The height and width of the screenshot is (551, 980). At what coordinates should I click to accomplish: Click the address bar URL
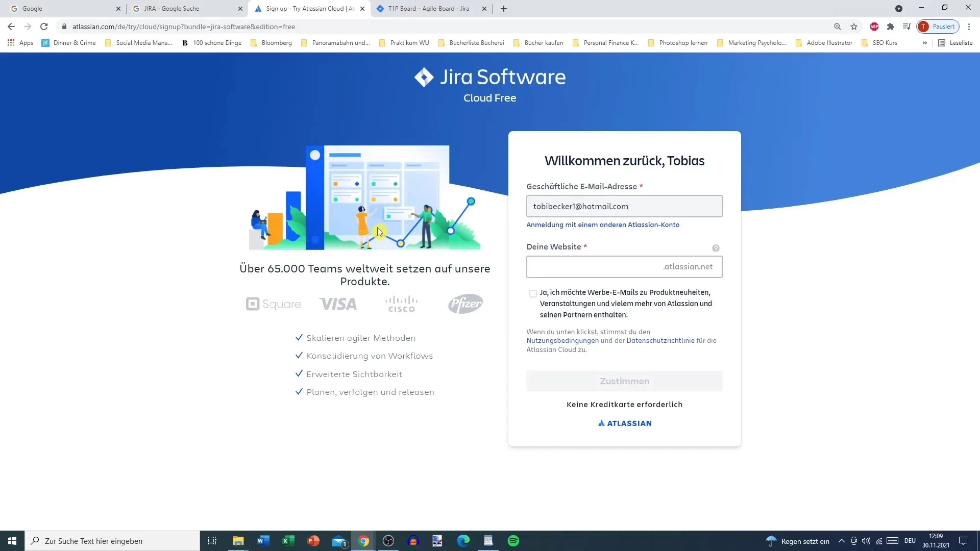(184, 27)
